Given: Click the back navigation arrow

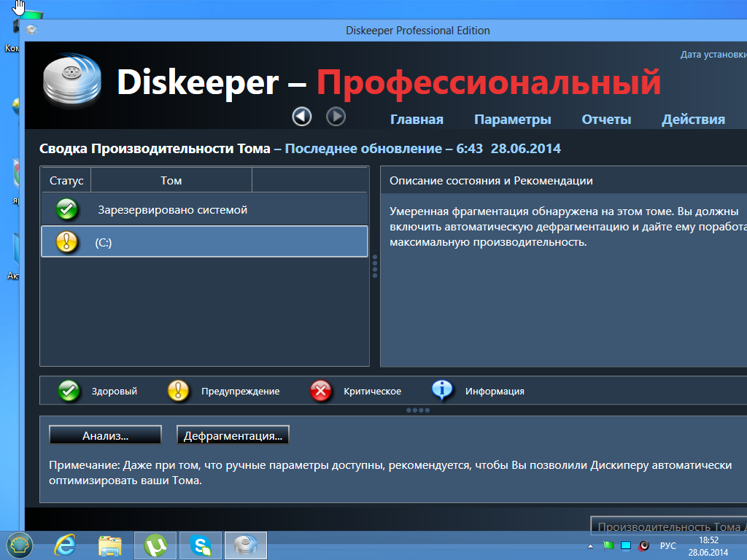Looking at the screenshot, I should (301, 117).
